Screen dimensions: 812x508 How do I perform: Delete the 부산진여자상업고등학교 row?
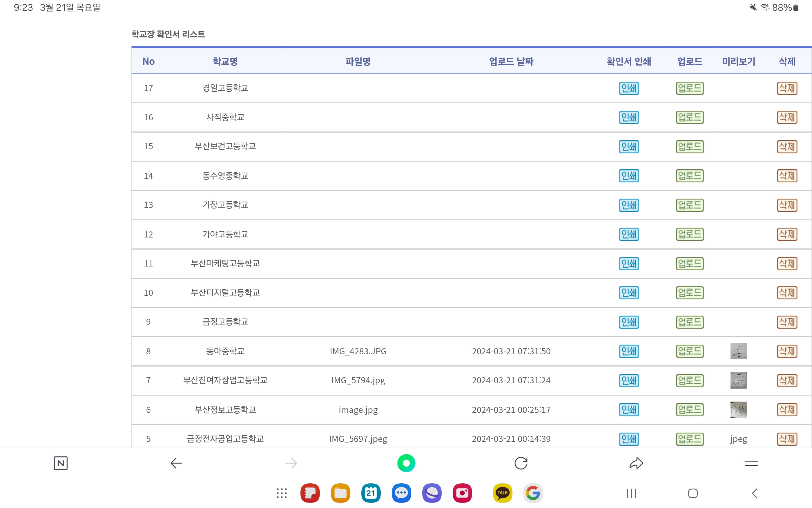pyautogui.click(x=787, y=380)
